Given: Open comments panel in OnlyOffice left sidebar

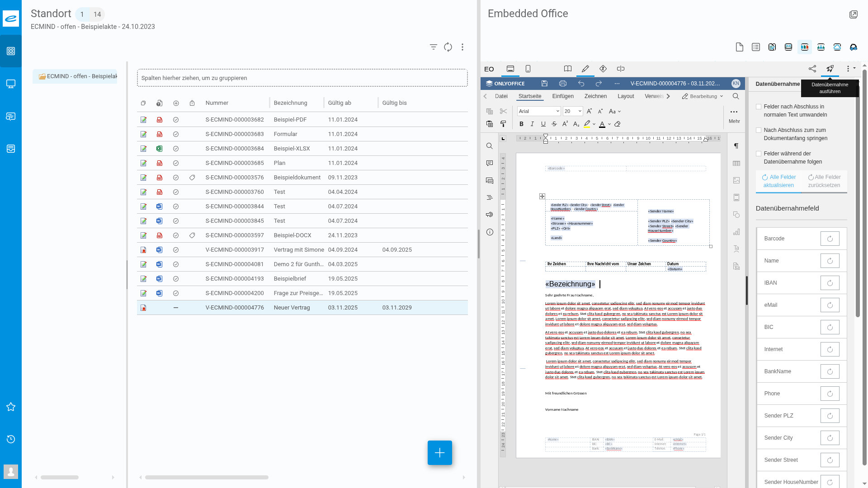Looking at the screenshot, I should click(x=490, y=163).
